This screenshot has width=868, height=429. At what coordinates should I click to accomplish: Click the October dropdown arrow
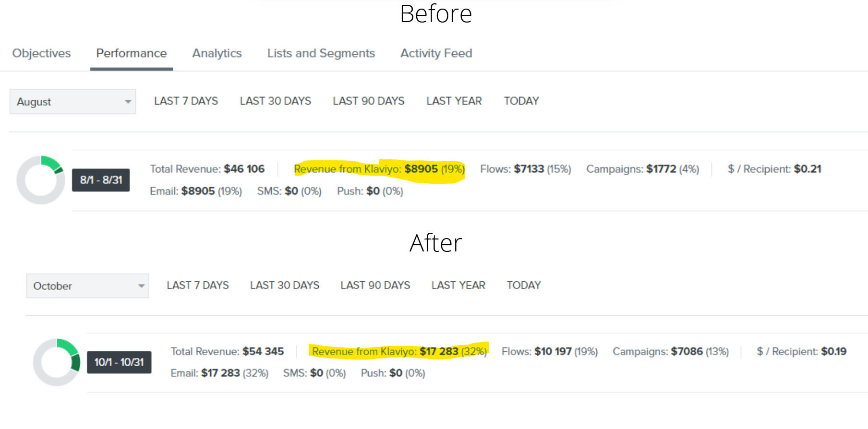click(x=141, y=286)
